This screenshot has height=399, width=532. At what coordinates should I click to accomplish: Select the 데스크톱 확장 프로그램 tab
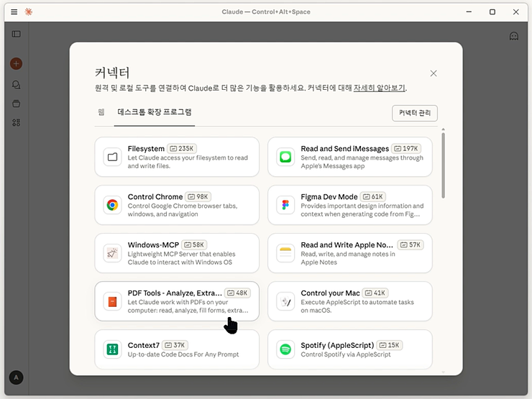[155, 112]
